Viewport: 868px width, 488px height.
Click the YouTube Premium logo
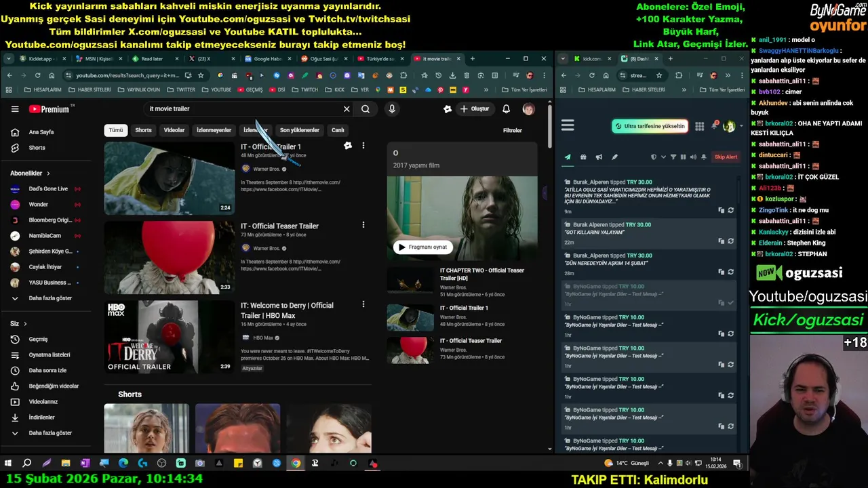point(50,109)
